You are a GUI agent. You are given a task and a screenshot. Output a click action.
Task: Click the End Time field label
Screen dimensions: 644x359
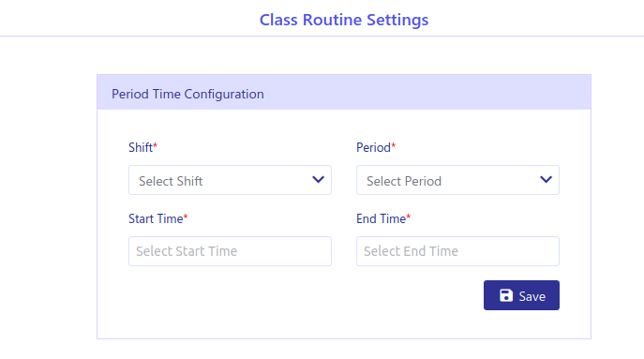[x=382, y=218]
